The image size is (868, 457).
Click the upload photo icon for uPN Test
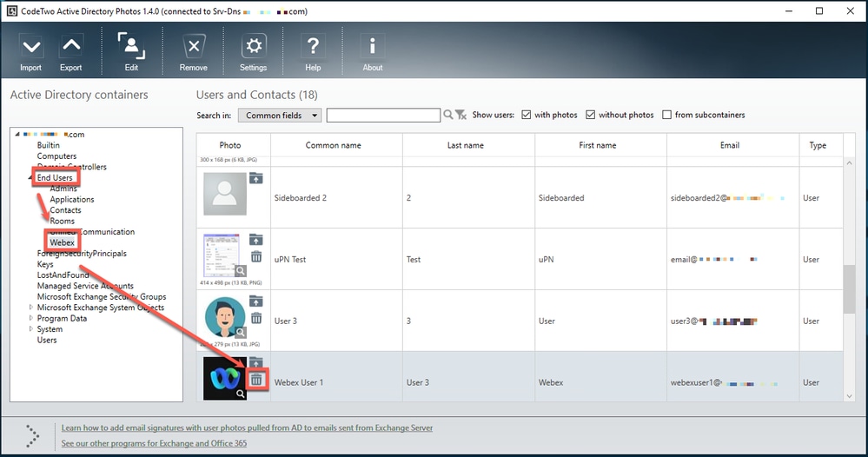[255, 240]
